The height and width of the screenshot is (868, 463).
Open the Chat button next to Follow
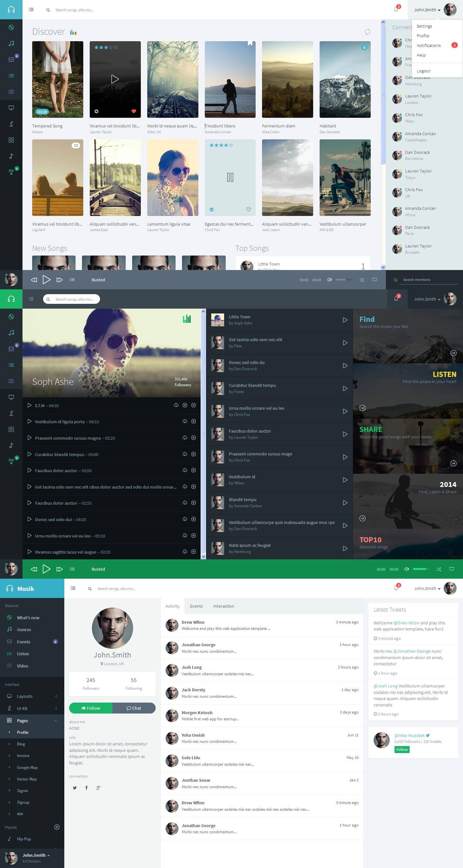point(134,708)
